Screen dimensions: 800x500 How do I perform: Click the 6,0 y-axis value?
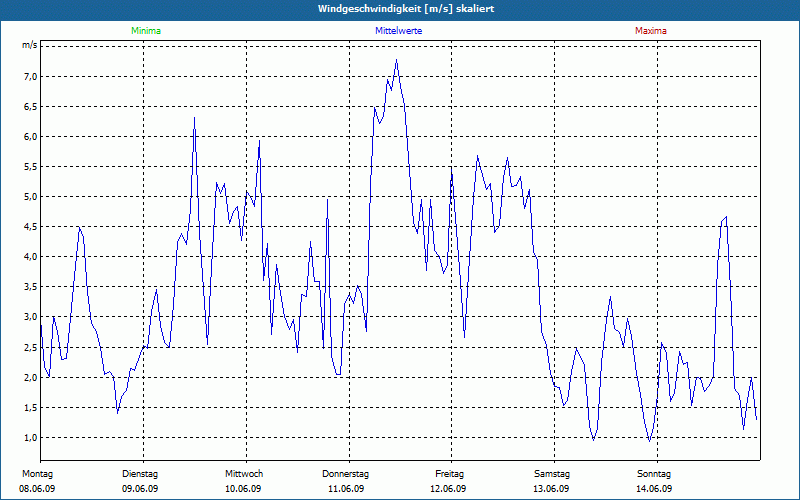tap(31, 137)
